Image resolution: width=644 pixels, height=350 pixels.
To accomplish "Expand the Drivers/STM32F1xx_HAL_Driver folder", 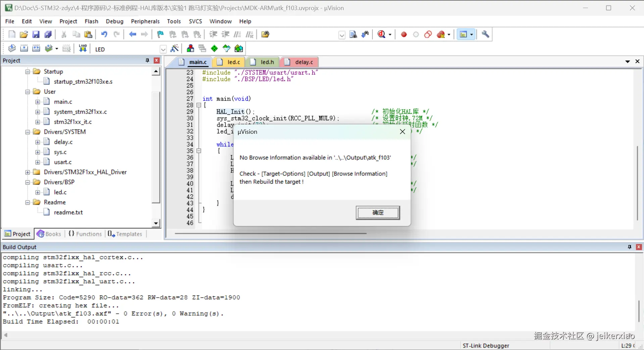I will [28, 172].
